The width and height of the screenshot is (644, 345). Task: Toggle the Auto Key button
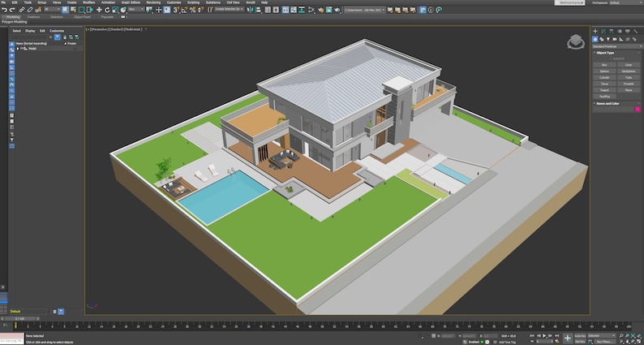[580, 335]
